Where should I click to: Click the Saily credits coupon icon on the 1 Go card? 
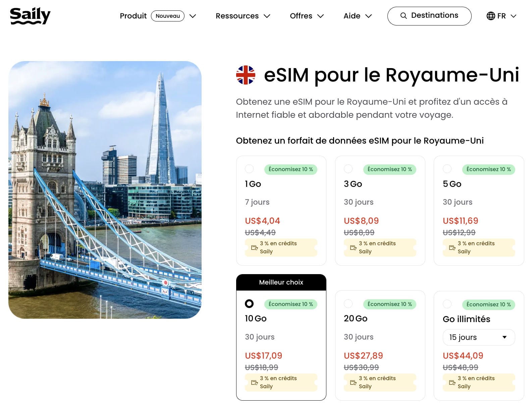[x=254, y=247]
